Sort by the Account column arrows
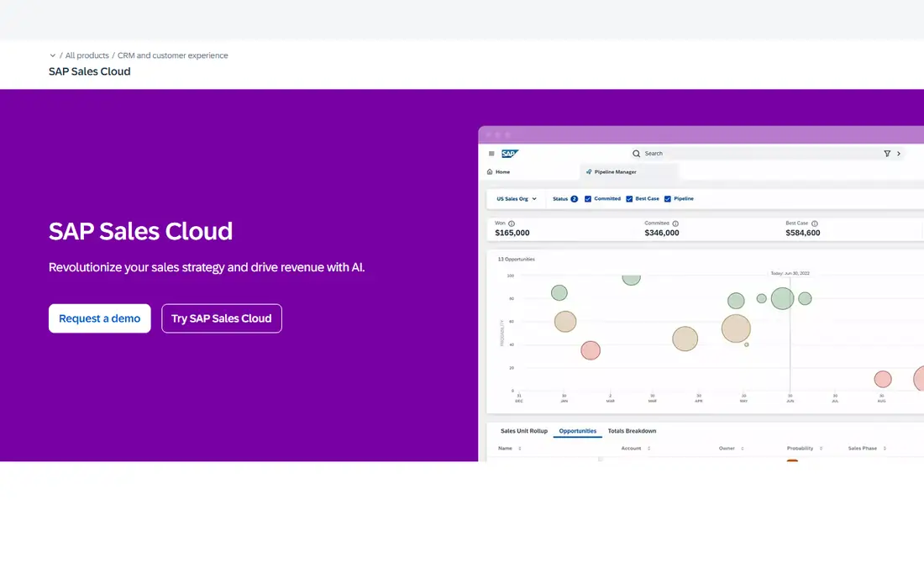 (x=648, y=449)
